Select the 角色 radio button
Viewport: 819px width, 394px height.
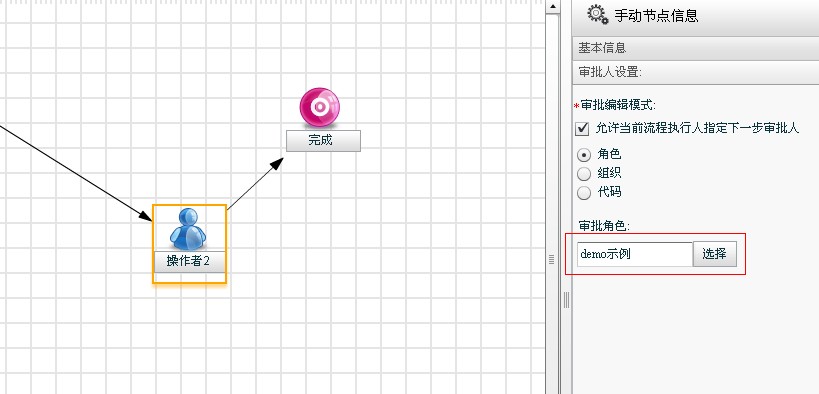pyautogui.click(x=584, y=155)
